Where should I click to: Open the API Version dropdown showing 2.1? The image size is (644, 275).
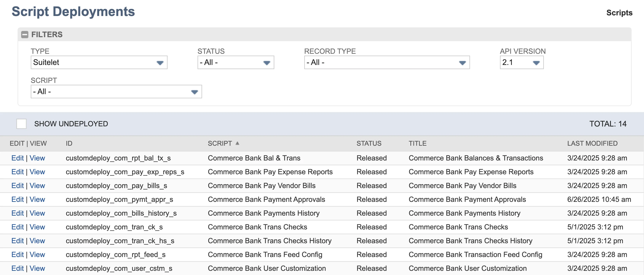[522, 62]
